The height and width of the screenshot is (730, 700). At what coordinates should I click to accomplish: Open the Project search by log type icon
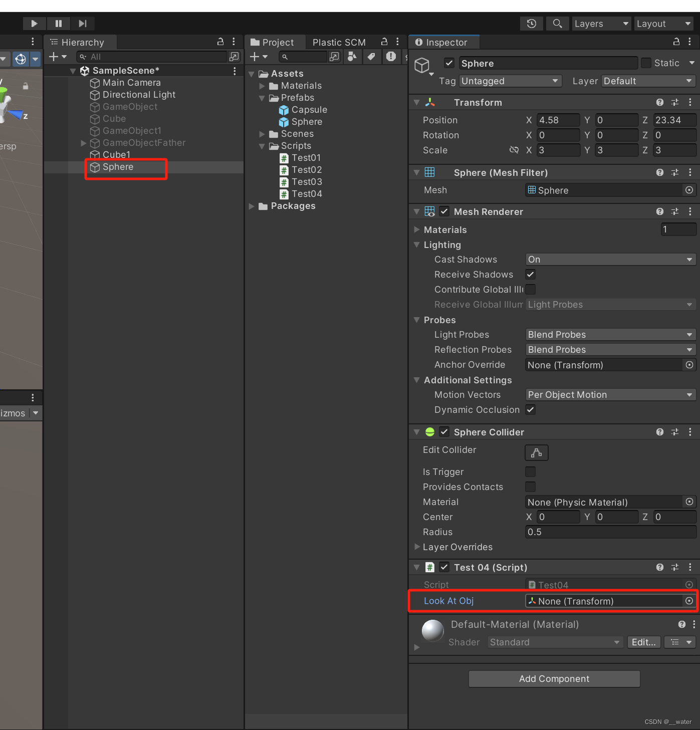pos(391,57)
